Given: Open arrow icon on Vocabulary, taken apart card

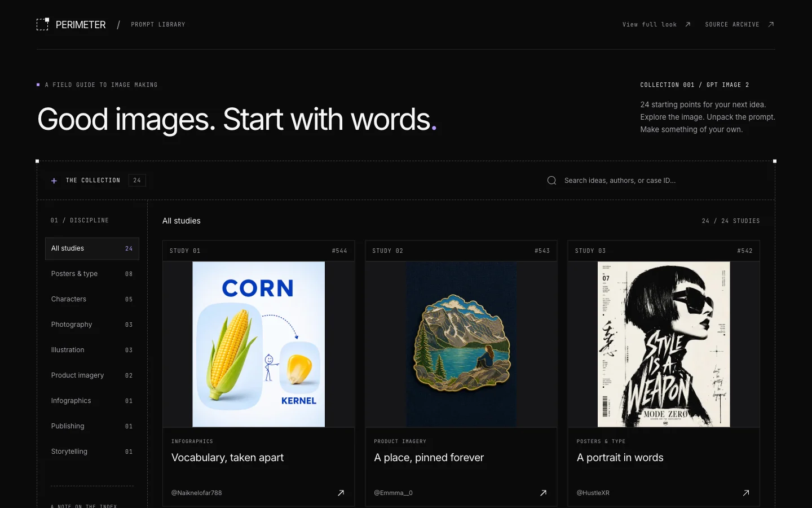Looking at the screenshot, I should pos(341,493).
